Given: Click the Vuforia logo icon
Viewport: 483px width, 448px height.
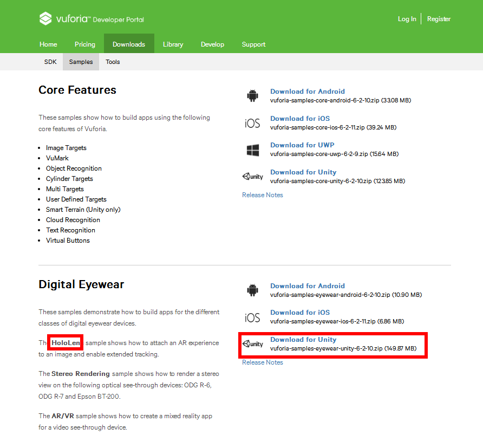Looking at the screenshot, I should click(x=45, y=18).
